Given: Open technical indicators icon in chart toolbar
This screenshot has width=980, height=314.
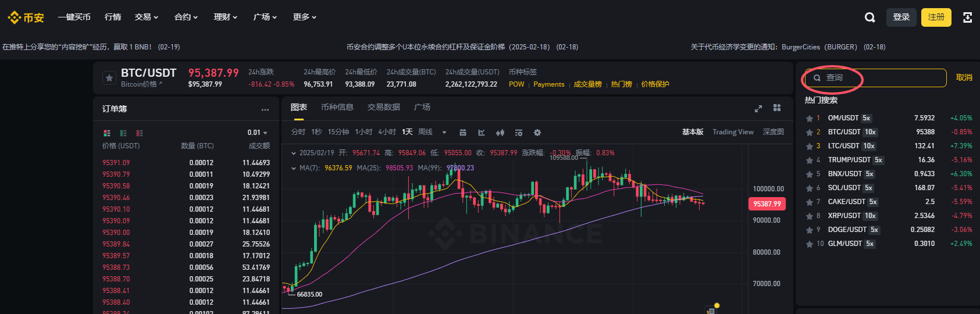Looking at the screenshot, I should 482,133.
